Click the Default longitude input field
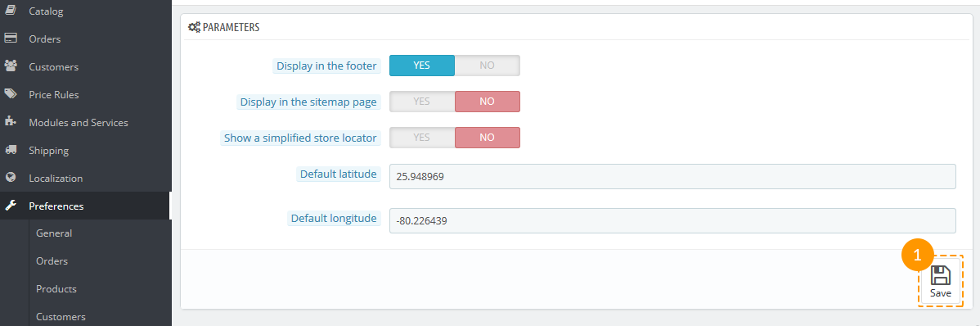Viewport: 980px width, 326px height. 672,221
